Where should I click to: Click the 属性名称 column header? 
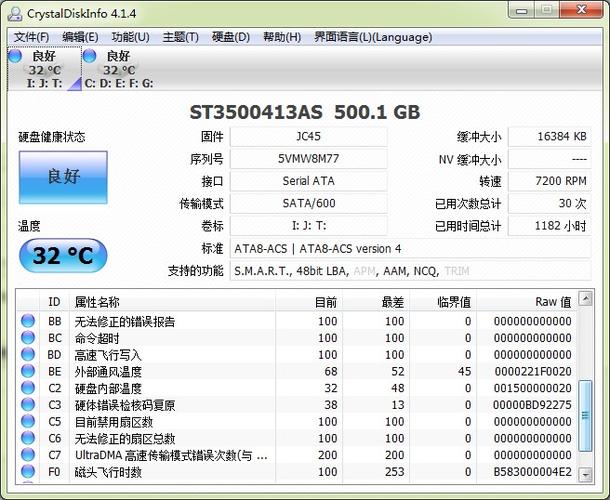172,302
